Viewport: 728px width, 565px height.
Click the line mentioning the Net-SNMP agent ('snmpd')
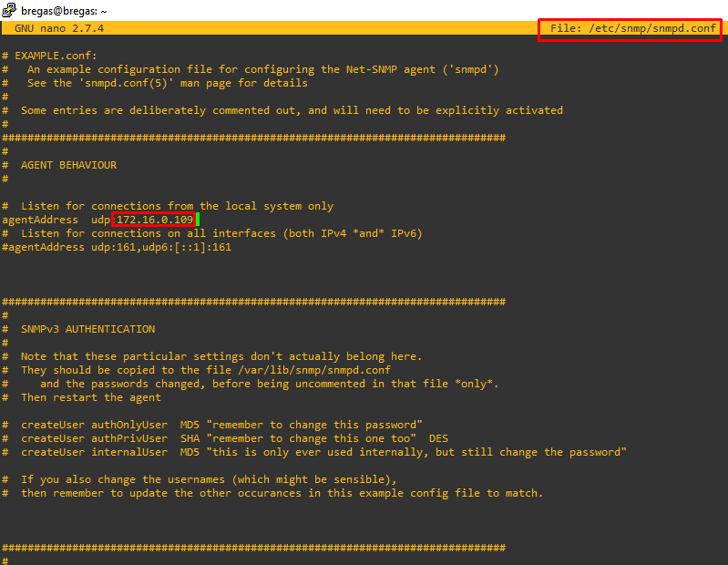251,69
